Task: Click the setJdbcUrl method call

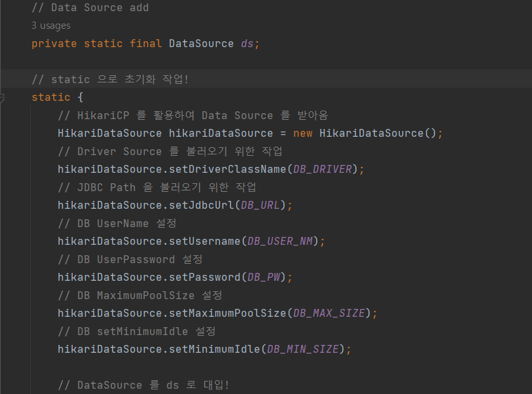Action: pos(201,206)
